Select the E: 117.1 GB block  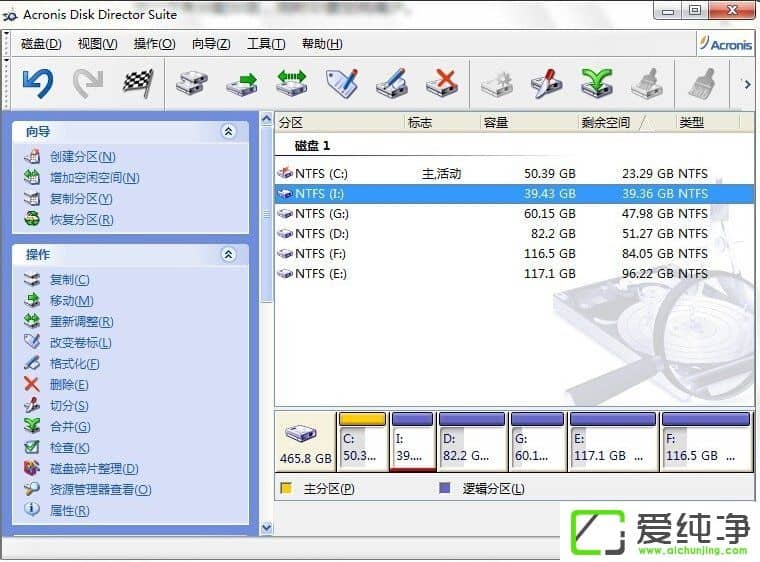(613, 442)
